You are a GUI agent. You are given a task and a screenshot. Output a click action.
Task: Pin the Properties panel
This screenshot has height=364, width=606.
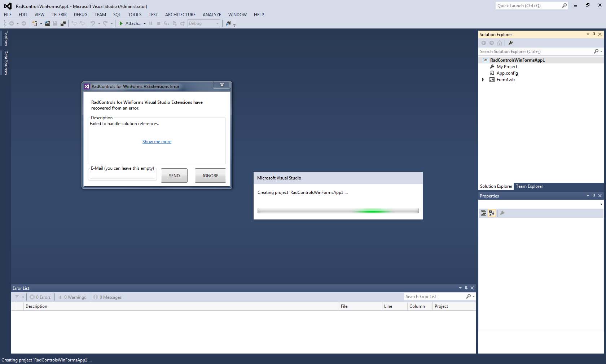[x=594, y=196]
